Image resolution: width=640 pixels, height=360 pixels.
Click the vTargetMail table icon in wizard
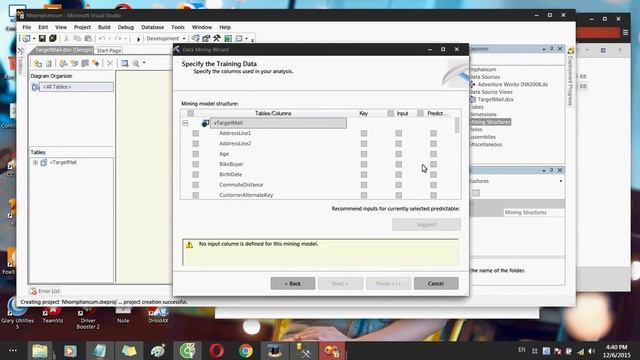205,123
